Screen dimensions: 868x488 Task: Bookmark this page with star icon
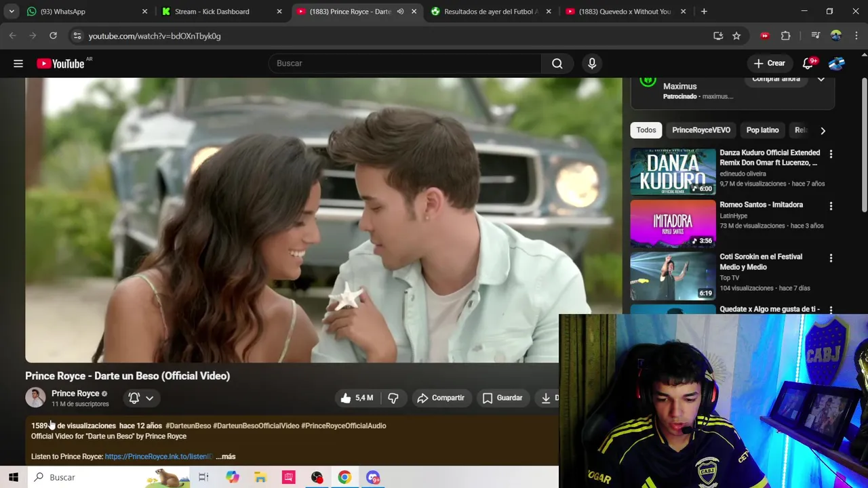point(736,36)
